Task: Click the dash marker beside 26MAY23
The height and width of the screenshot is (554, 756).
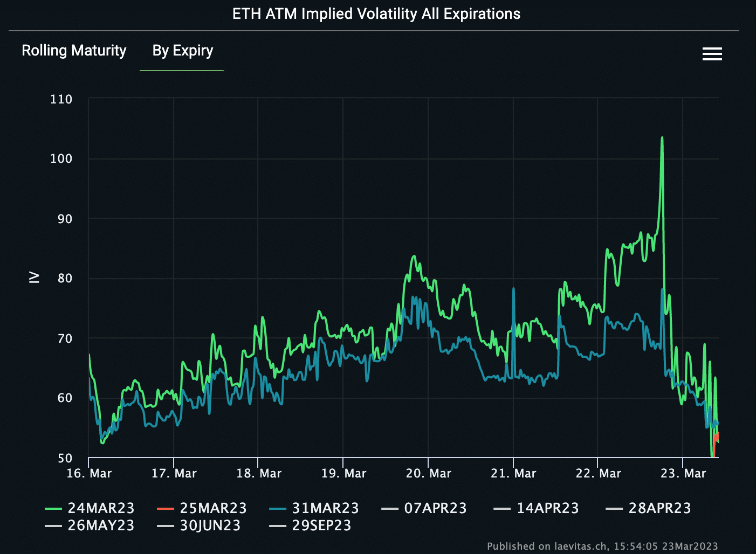Action: [x=53, y=525]
